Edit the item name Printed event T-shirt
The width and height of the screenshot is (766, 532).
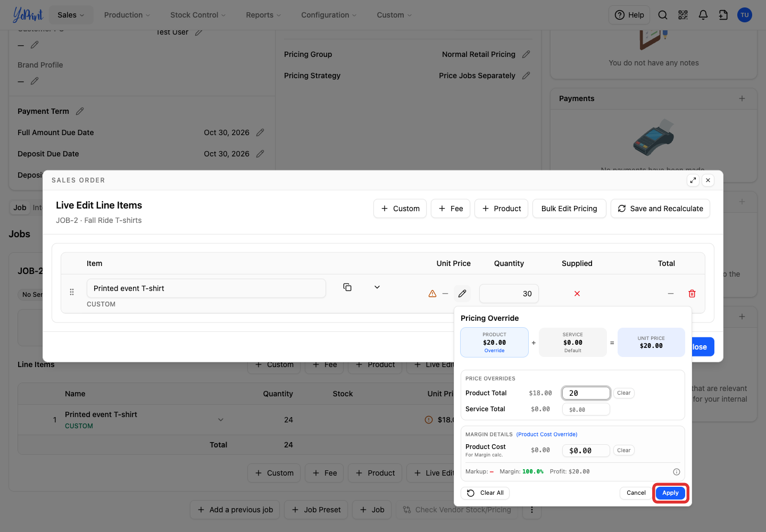tap(206, 288)
